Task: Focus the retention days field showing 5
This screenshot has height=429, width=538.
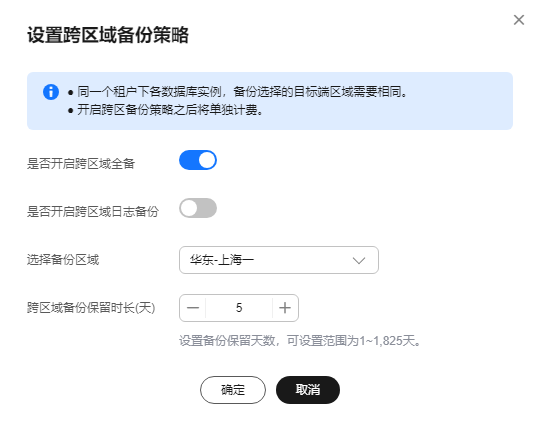Action: [x=239, y=308]
